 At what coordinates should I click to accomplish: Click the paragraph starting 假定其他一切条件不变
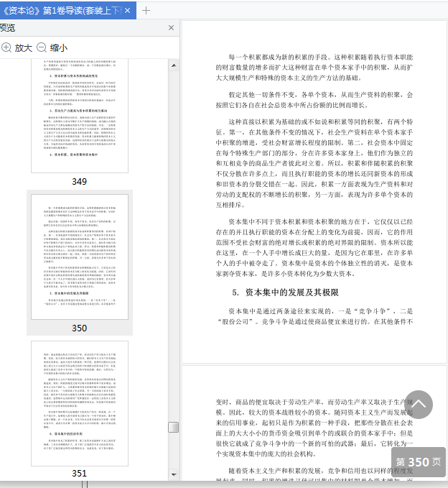(x=314, y=100)
